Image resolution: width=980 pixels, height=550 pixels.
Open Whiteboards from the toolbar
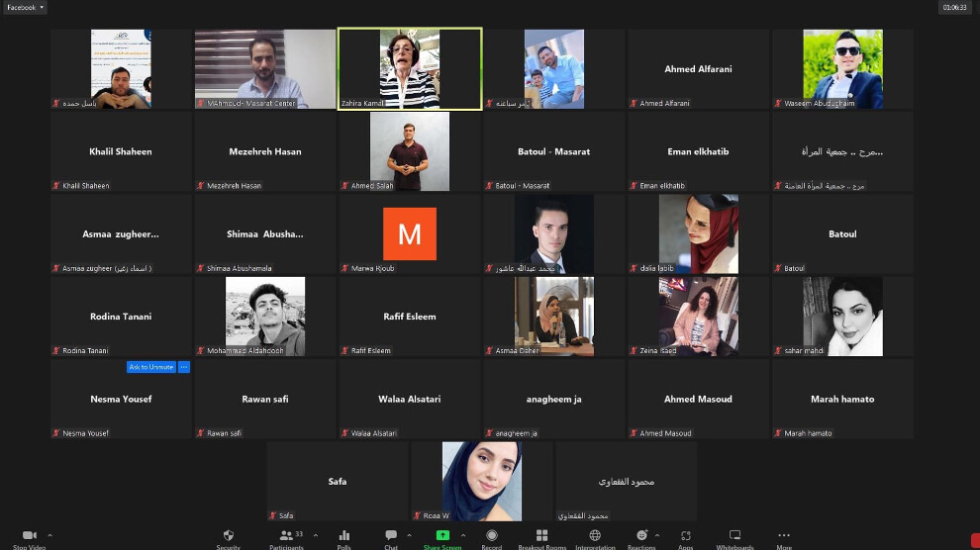[x=735, y=536]
